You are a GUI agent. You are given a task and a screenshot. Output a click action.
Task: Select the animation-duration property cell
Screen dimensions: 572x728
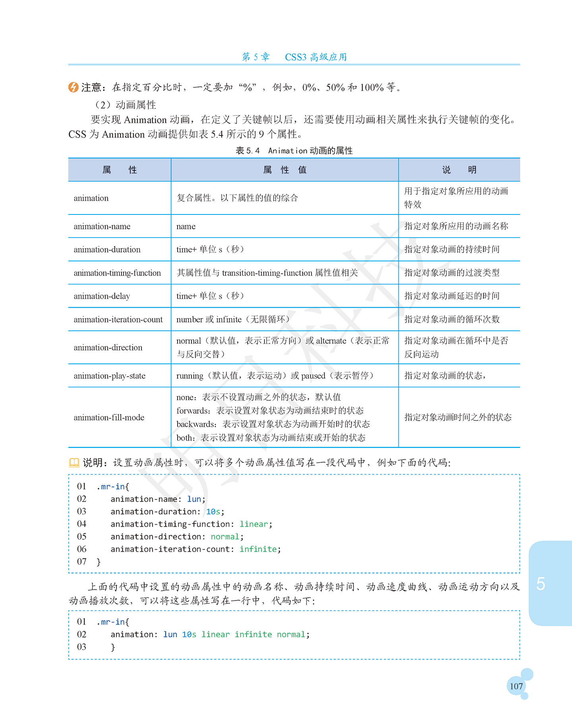pos(120,249)
